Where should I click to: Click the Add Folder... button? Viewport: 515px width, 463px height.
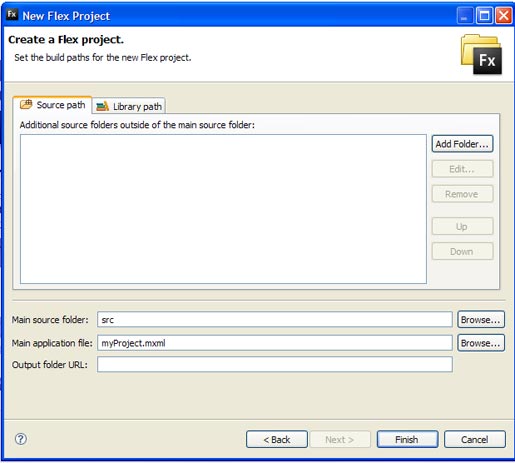pos(462,144)
